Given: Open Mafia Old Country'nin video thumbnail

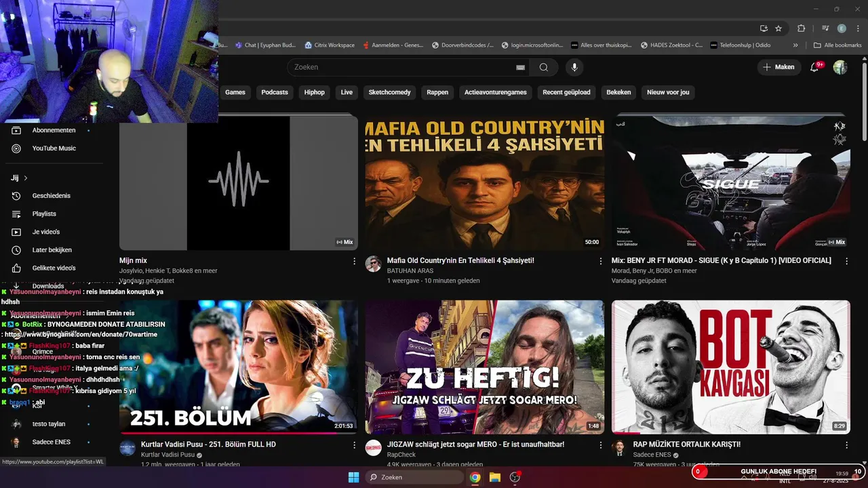Looking at the screenshot, I should click(485, 183).
